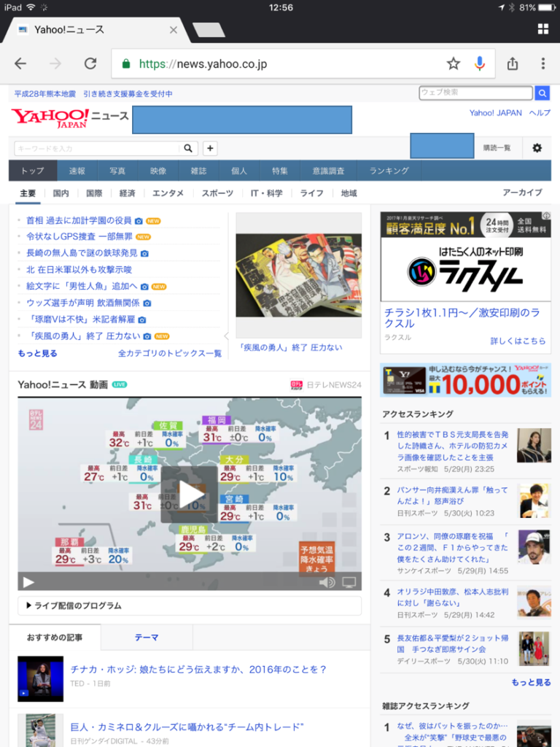Open headline 令状なしGPS捜査 一部無罪
The height and width of the screenshot is (747, 560).
[79, 236]
